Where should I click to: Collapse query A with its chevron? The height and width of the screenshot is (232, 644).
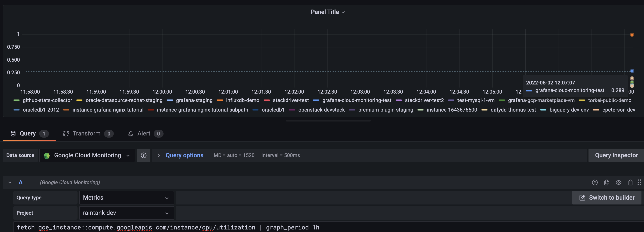click(10, 182)
